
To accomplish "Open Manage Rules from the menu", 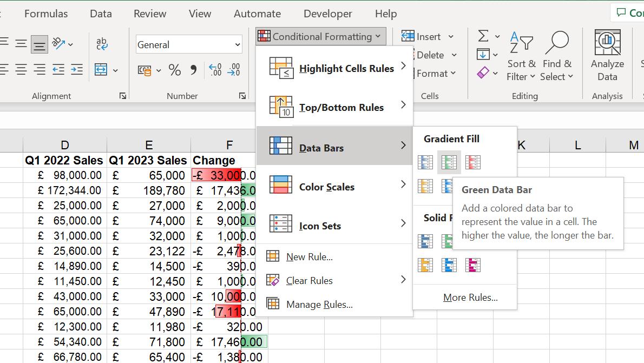I will click(319, 305).
